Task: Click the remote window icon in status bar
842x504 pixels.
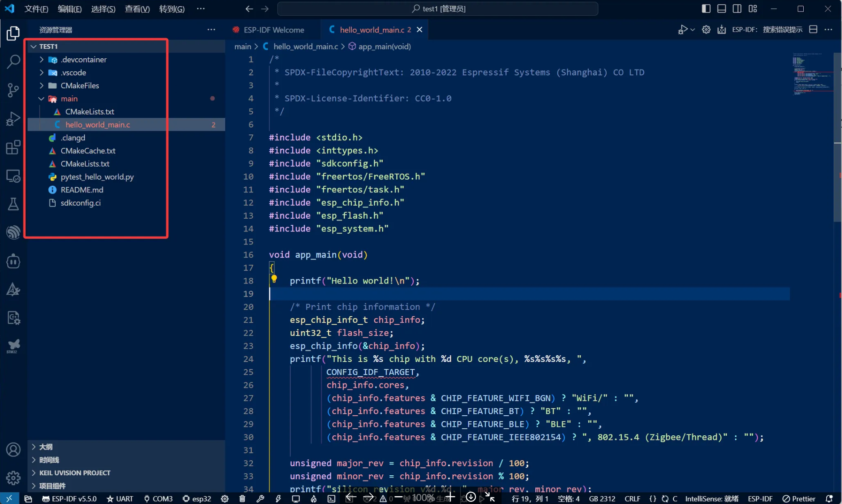Action: pyautogui.click(x=9, y=499)
